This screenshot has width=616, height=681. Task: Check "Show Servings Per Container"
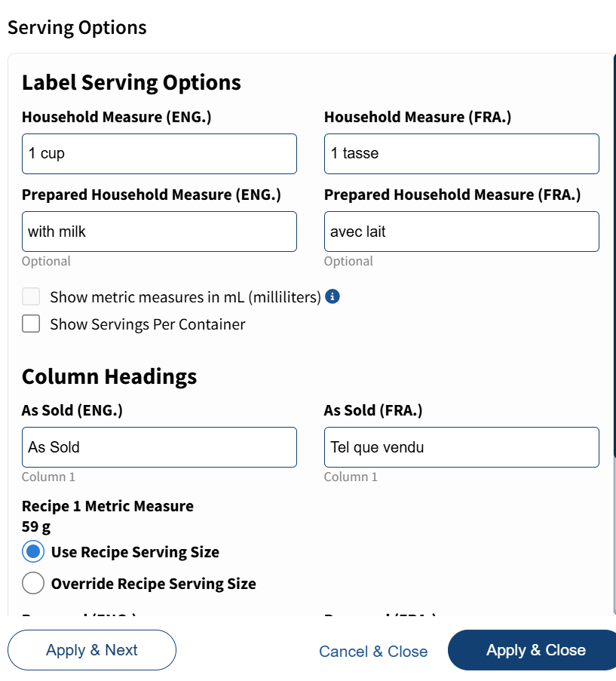click(30, 324)
